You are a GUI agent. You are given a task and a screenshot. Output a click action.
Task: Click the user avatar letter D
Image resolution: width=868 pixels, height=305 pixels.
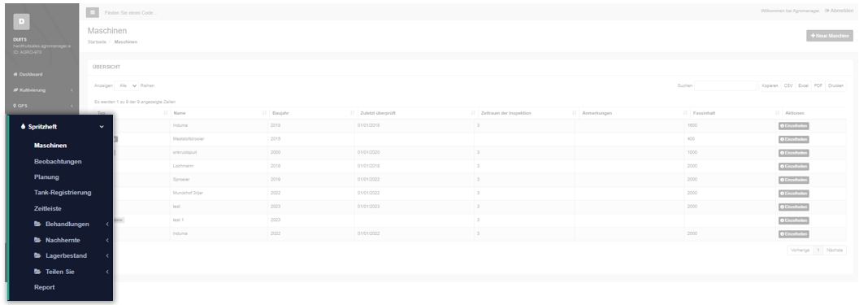click(x=21, y=22)
